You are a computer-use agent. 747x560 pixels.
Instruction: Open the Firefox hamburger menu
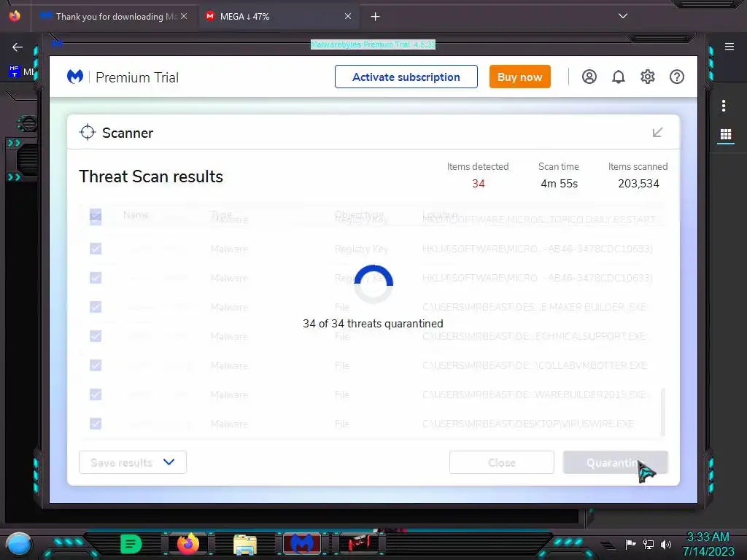coord(729,47)
